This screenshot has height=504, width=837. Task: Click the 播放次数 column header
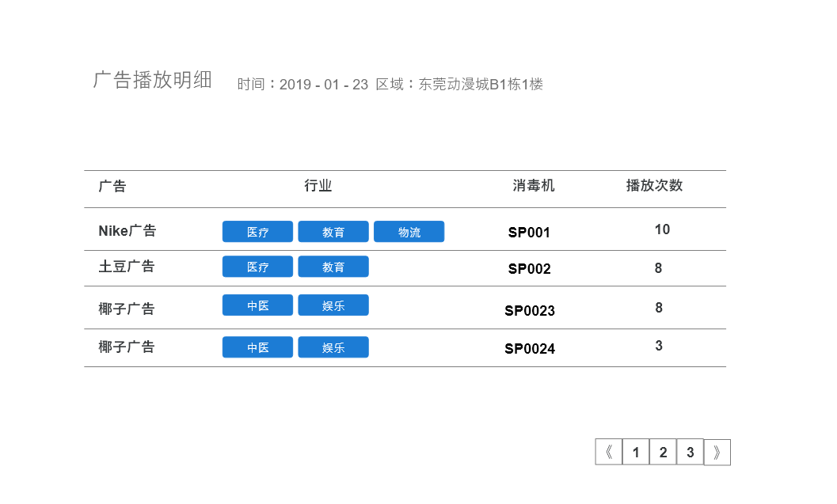pos(654,185)
